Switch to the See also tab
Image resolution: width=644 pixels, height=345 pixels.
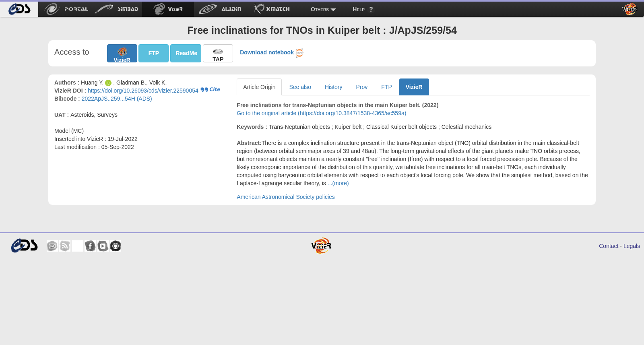click(x=300, y=87)
